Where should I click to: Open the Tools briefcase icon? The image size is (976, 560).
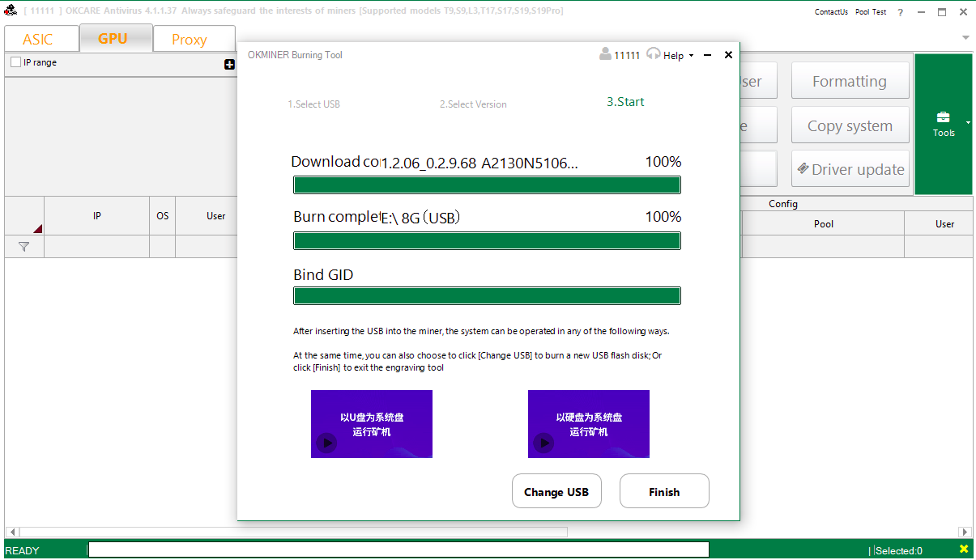[943, 117]
